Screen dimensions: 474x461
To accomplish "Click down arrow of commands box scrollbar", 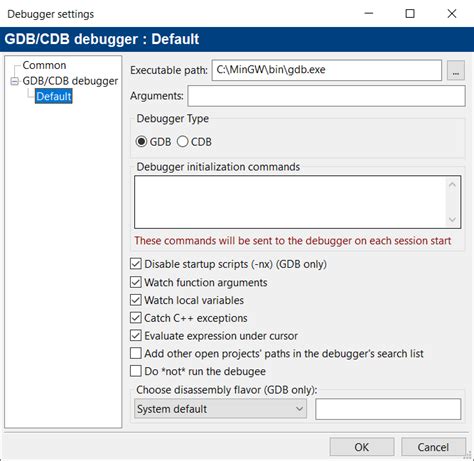I will (x=452, y=219).
